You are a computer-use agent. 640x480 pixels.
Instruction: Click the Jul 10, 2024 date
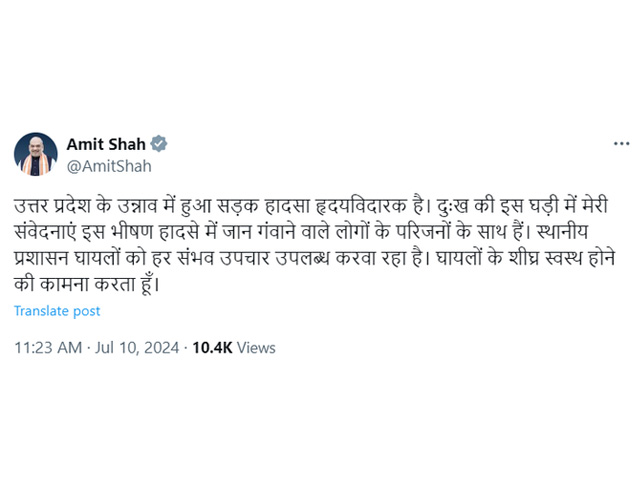pyautogui.click(x=137, y=348)
